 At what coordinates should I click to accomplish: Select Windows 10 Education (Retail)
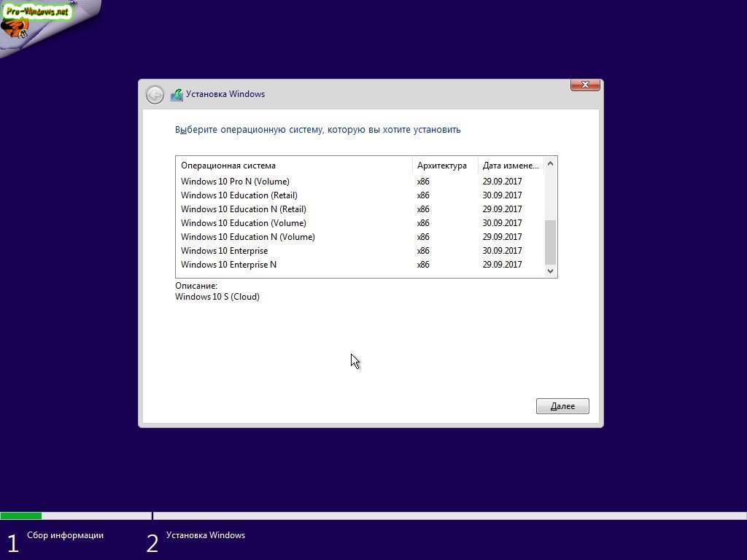click(x=360, y=195)
